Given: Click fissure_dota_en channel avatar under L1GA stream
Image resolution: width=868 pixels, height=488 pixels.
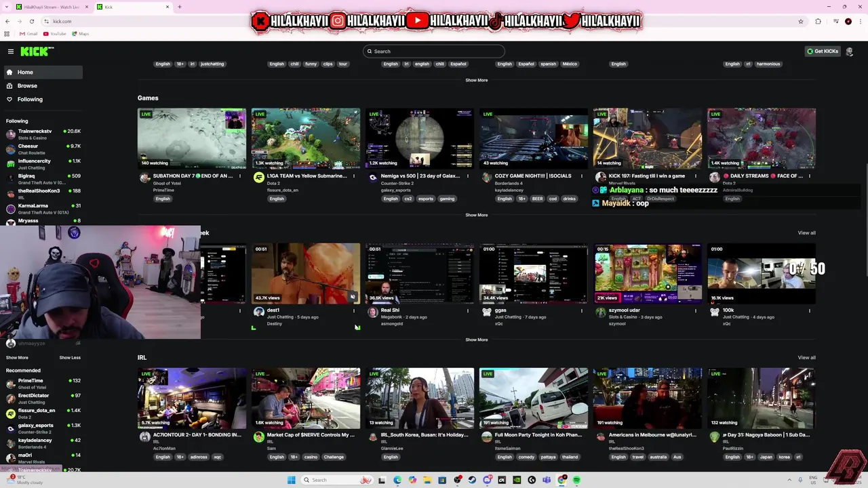Looking at the screenshot, I should (258, 178).
